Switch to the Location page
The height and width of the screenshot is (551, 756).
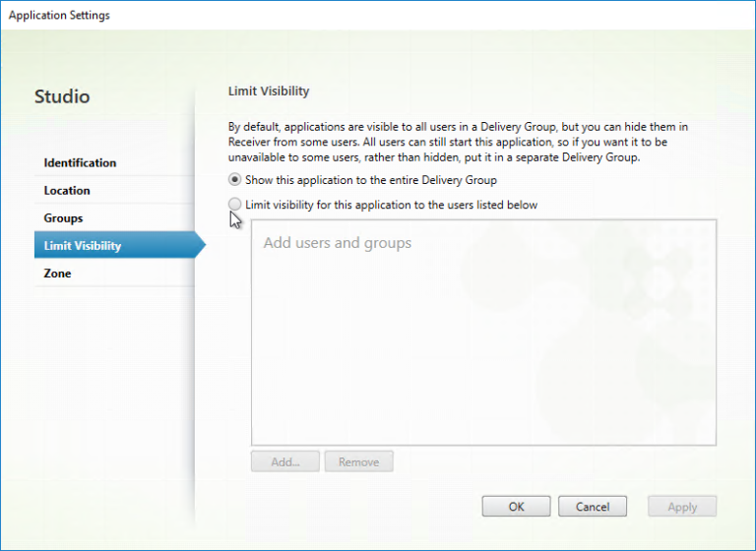pyautogui.click(x=67, y=191)
